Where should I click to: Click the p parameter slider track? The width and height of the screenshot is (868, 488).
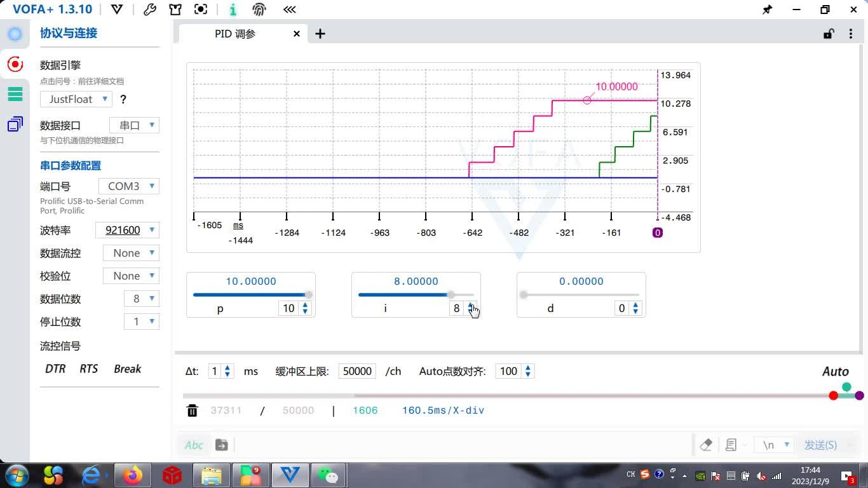point(251,295)
